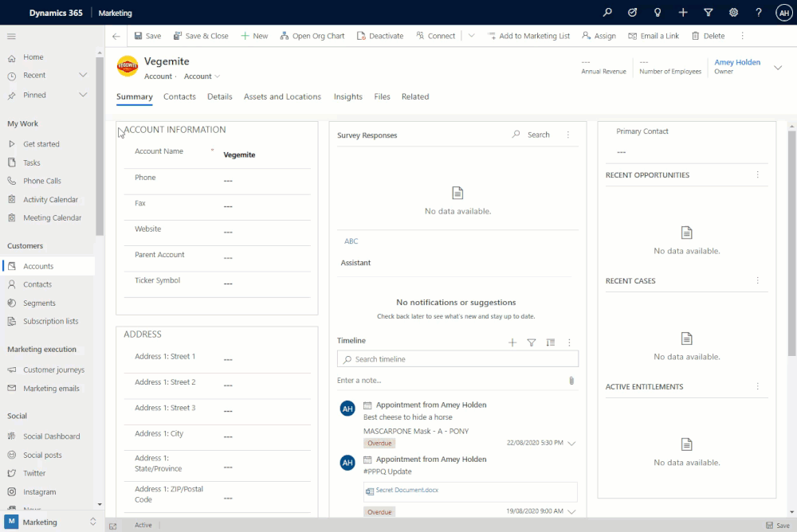Expand the Connect button dropdown arrow

471,35
